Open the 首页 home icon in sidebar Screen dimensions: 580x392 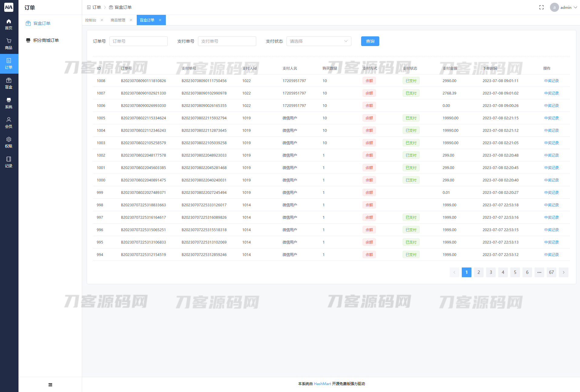[9, 24]
